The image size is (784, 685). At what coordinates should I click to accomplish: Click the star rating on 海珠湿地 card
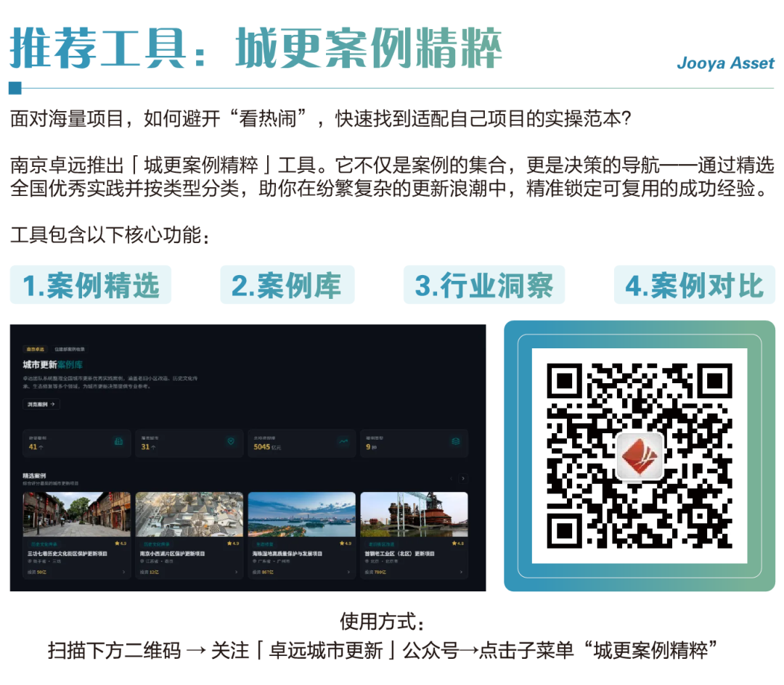346,543
